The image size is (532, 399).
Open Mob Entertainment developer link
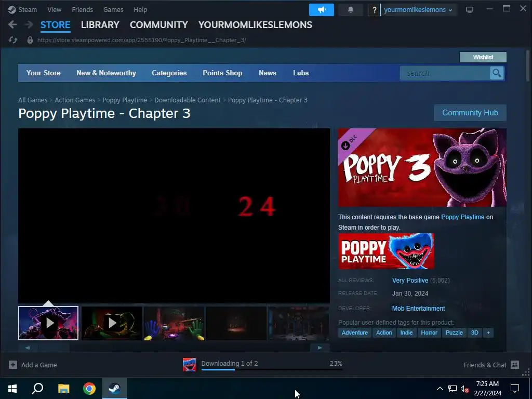418,309
